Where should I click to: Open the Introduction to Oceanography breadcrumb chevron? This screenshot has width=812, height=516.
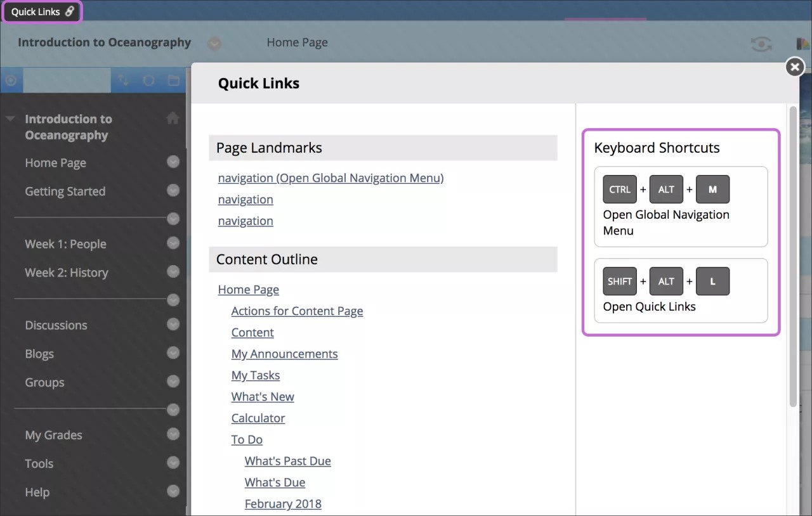point(214,44)
